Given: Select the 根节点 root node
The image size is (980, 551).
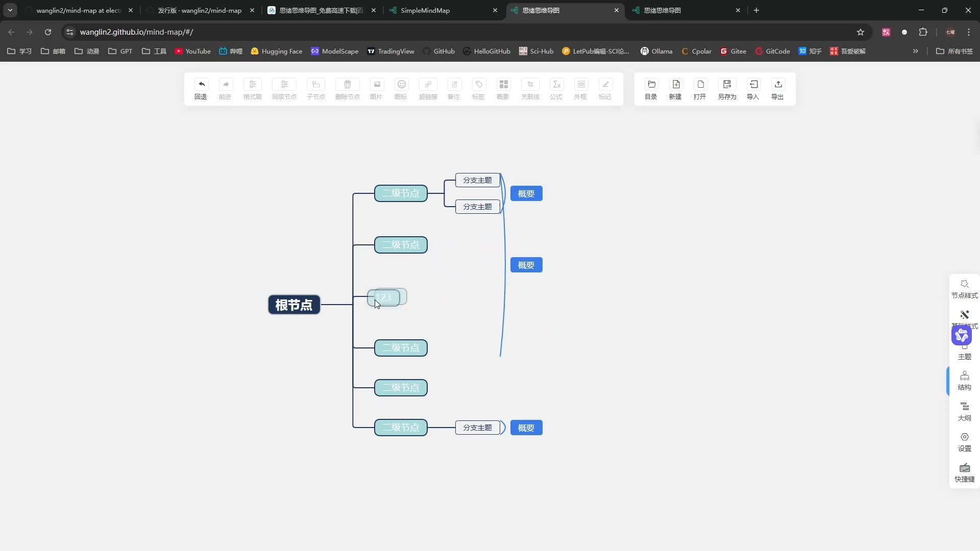Looking at the screenshot, I should point(294,305).
